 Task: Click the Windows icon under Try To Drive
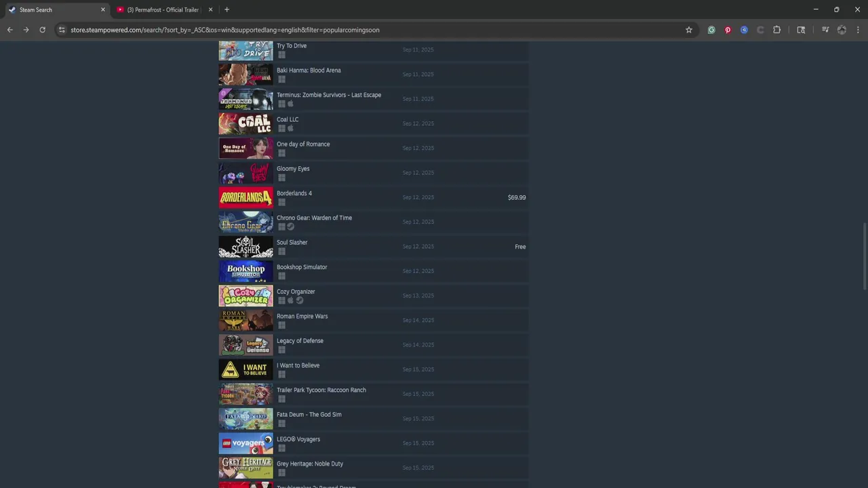pos(281,55)
